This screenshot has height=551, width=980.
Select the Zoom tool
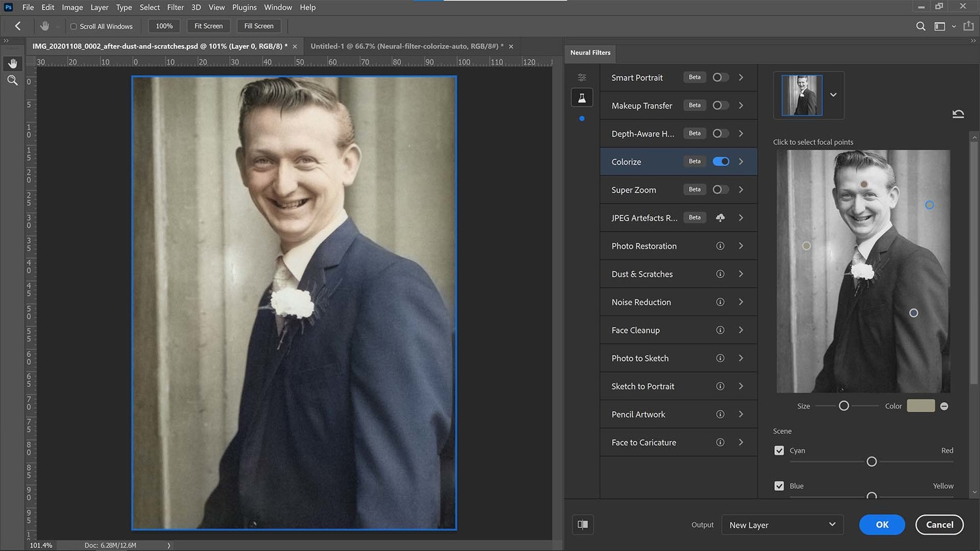(x=12, y=80)
